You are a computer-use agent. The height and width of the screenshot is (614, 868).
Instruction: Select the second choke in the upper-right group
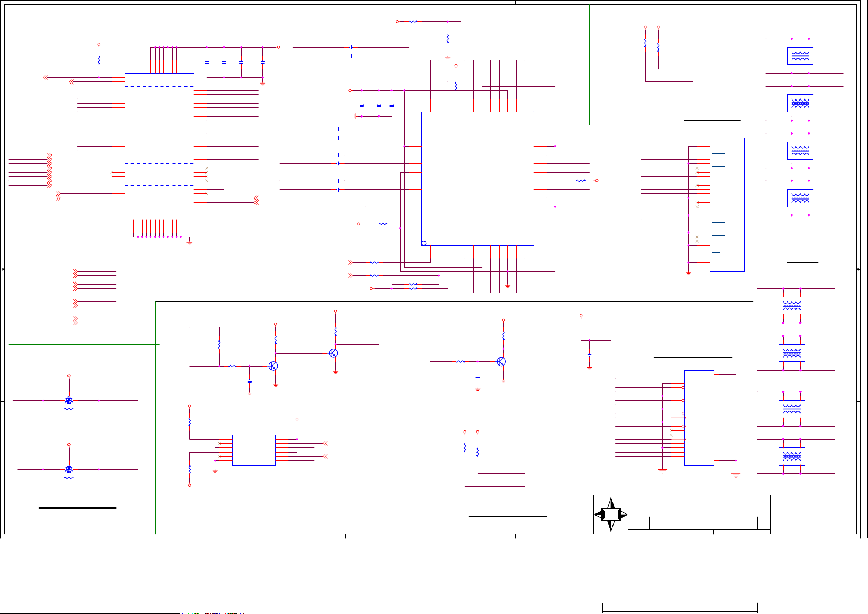tap(800, 104)
